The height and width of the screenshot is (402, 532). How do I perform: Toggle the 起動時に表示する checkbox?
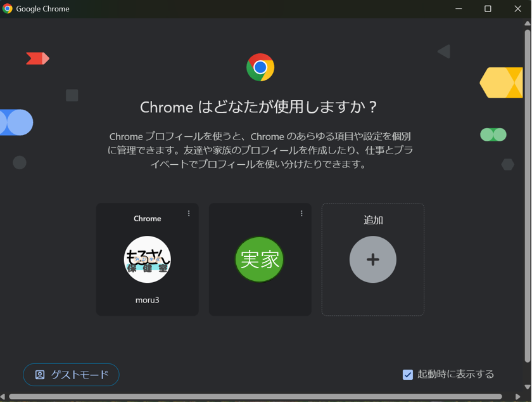coord(408,375)
